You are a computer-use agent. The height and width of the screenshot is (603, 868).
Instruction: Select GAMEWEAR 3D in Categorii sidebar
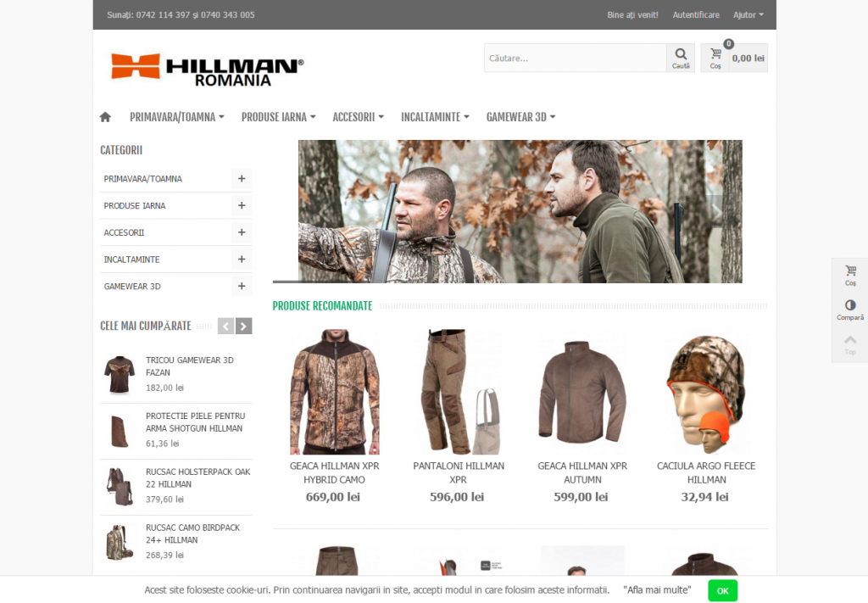click(132, 287)
